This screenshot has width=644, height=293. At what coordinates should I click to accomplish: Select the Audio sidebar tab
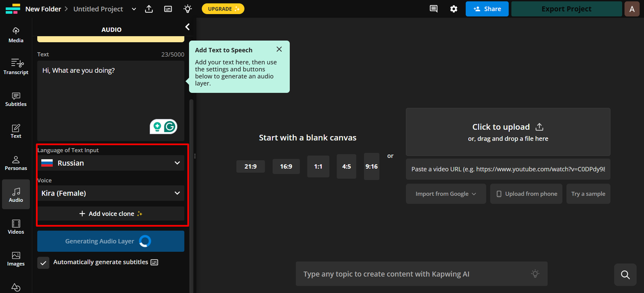pos(16,194)
